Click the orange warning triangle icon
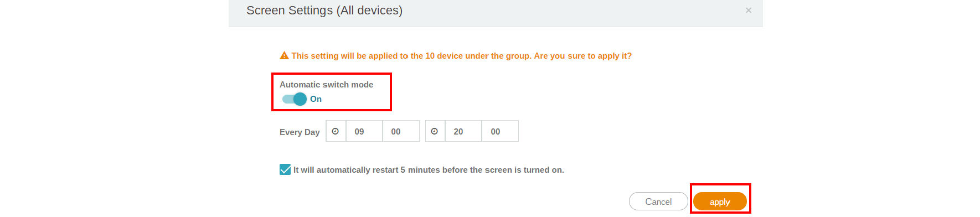This screenshot has width=980, height=217. click(284, 55)
